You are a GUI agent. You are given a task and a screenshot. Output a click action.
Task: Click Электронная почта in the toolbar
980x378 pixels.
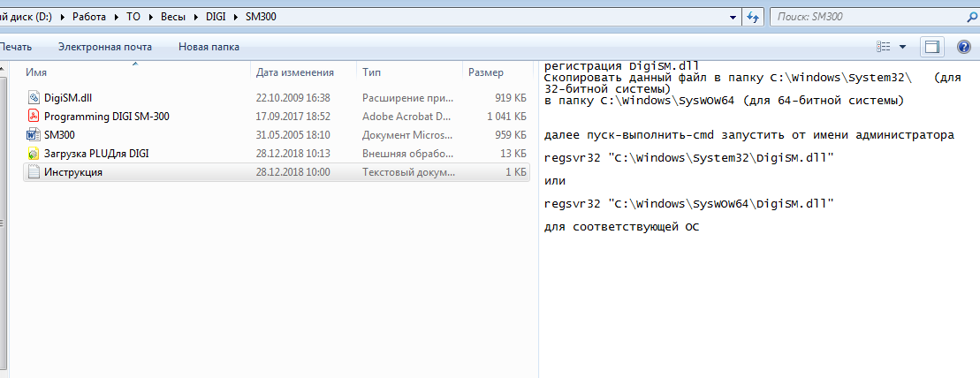click(104, 47)
